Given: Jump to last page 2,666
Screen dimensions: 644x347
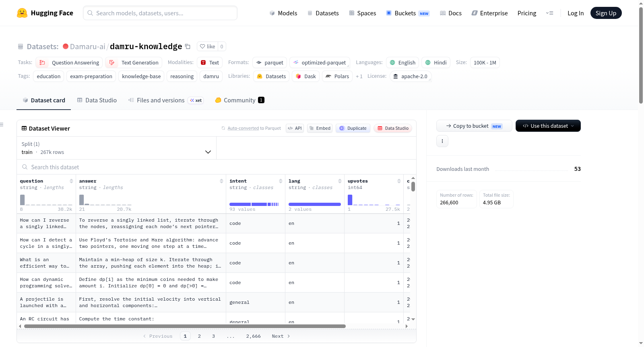Looking at the screenshot, I should tap(254, 336).
